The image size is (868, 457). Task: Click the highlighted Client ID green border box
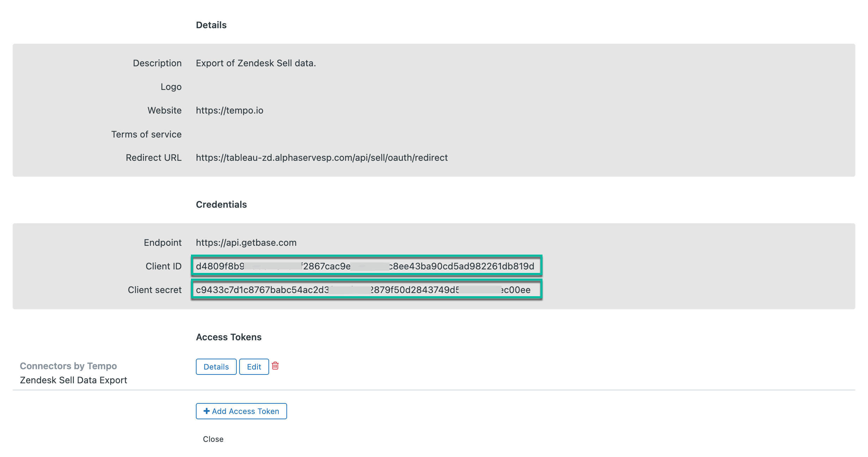(x=366, y=266)
